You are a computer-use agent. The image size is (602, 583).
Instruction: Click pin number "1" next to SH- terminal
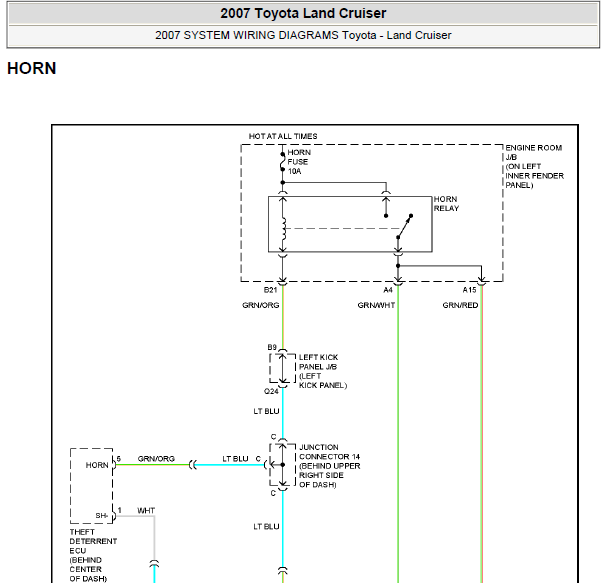pyautogui.click(x=119, y=510)
